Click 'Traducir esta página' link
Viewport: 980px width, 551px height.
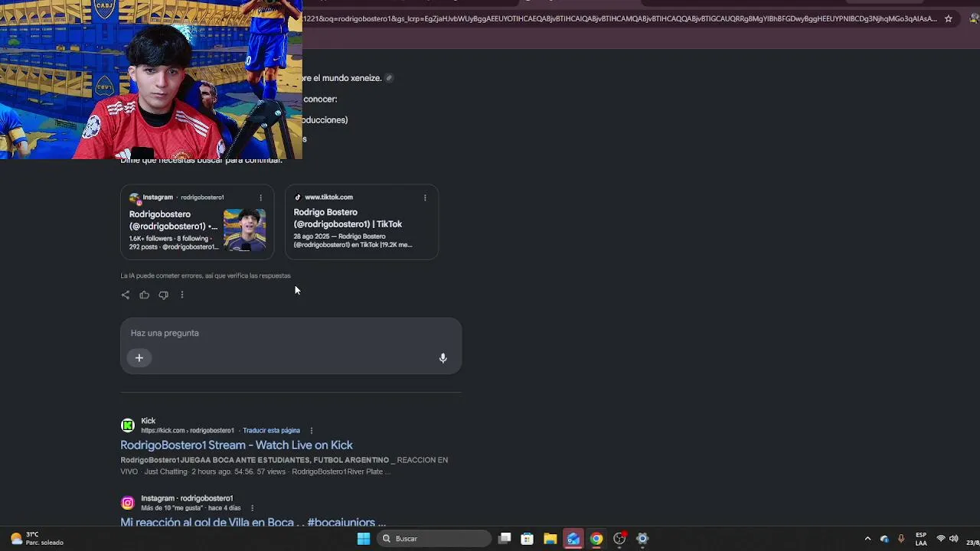pyautogui.click(x=271, y=431)
